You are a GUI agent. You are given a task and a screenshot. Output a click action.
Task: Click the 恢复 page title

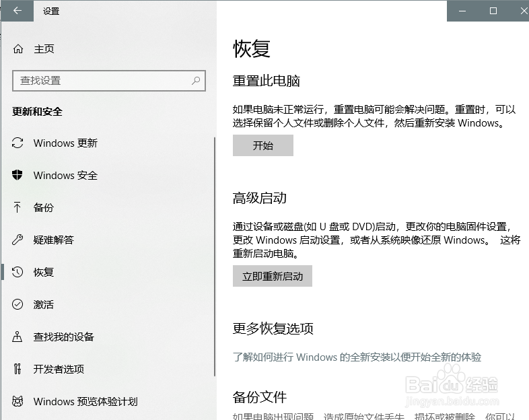pos(251,49)
